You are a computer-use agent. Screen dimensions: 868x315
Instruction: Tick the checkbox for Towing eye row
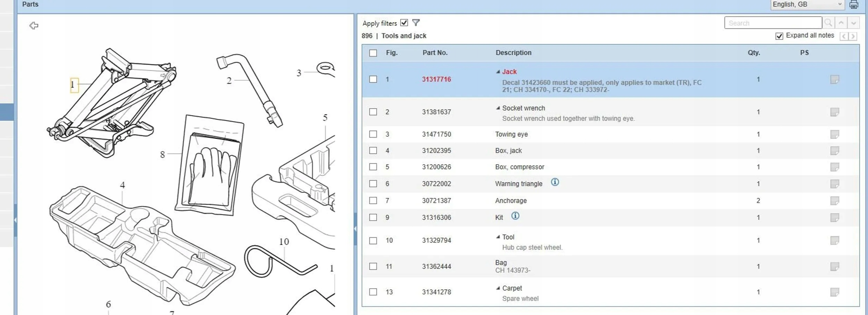coord(373,134)
